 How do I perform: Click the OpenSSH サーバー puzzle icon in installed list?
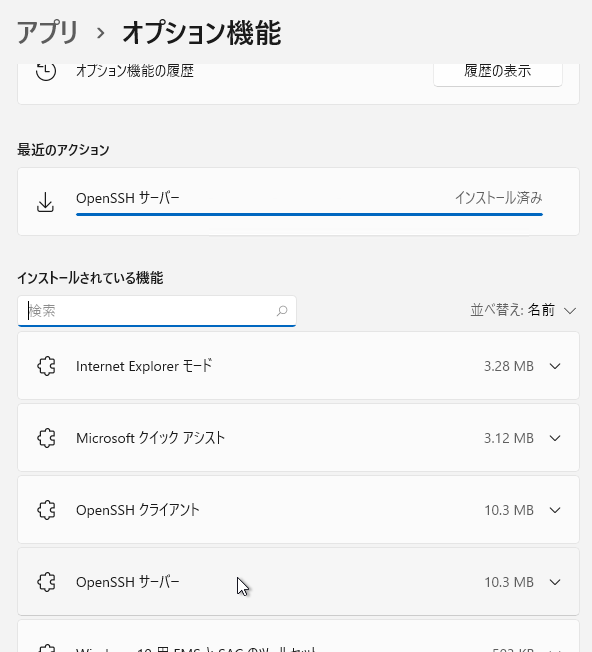pyautogui.click(x=46, y=582)
